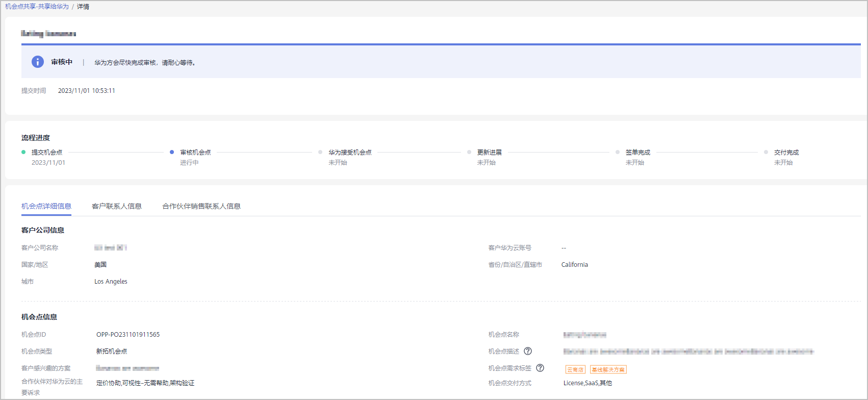Click the 云商店 requirement tag
868x400 pixels.
click(575, 369)
